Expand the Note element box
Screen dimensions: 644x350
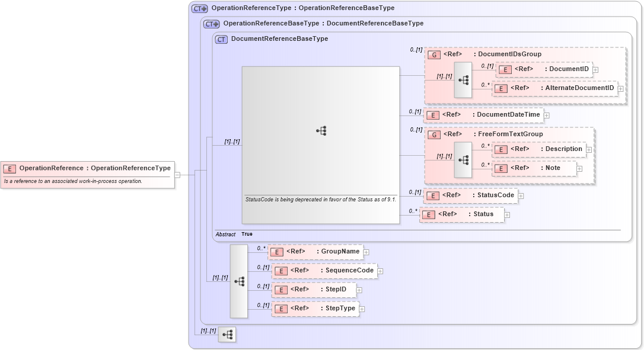point(579,168)
